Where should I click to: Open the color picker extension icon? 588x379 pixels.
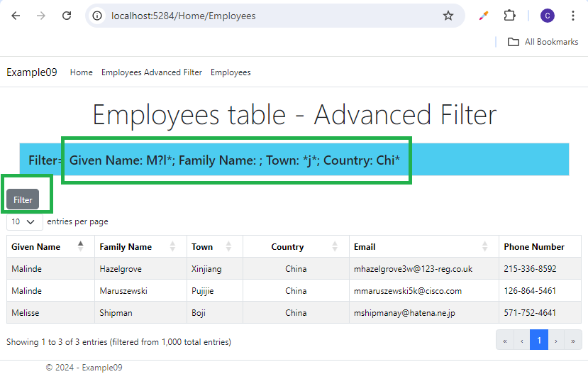(484, 16)
